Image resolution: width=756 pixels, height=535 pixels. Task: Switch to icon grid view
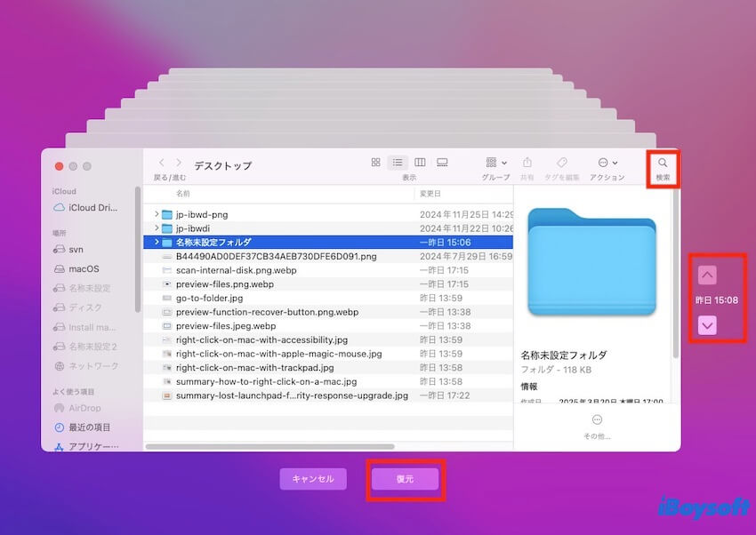coord(375,163)
